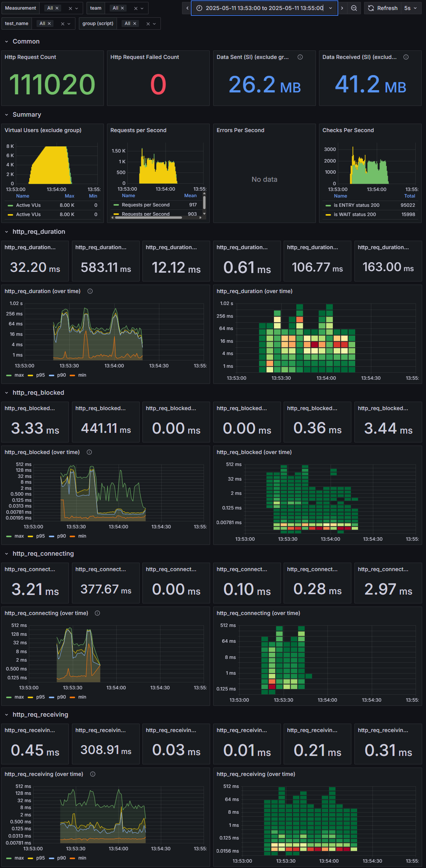Screen dimensions: 426x868
Task: Open the refresh interval 5s dropdown
Action: [x=411, y=8]
